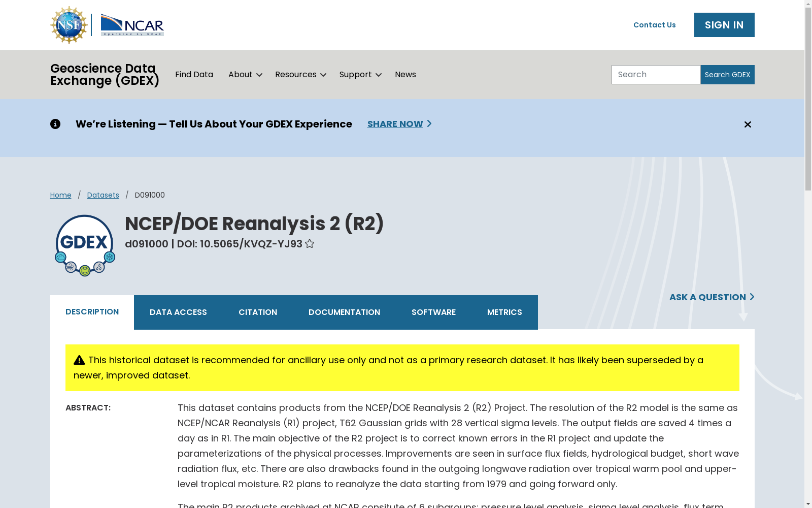
Task: Click the warning triangle icon
Action: pos(79,360)
